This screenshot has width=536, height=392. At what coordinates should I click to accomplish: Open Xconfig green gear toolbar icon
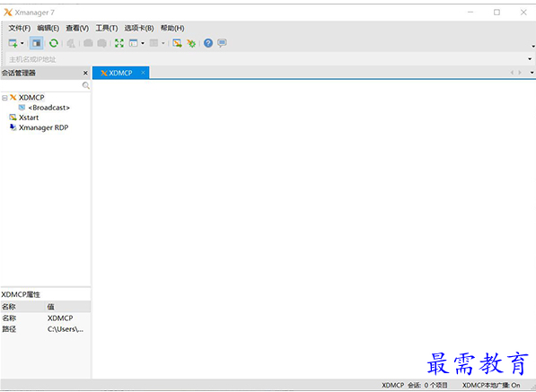pyautogui.click(x=191, y=43)
